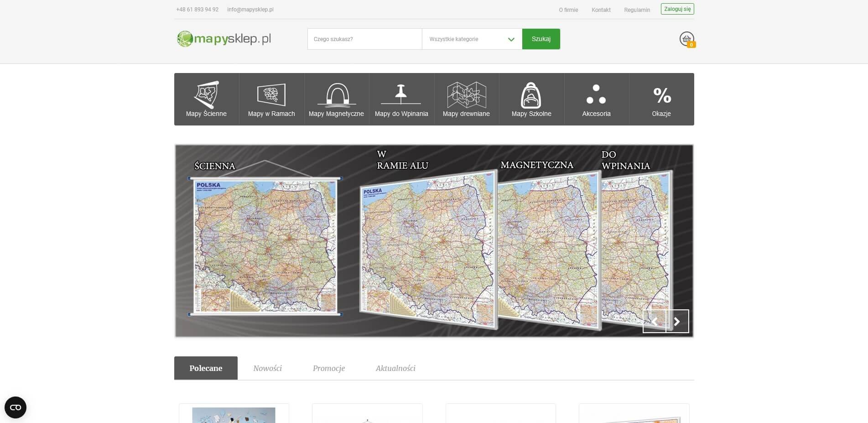Click the Zaloguj się button
The image size is (868, 423).
pyautogui.click(x=677, y=8)
